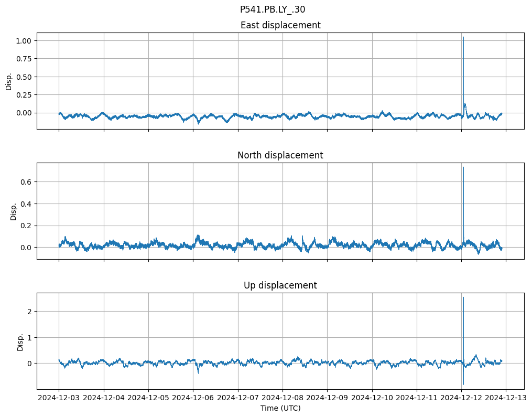Image resolution: width=532 pixels, height=417 pixels.
Task: Select the 2024-12-12 date tick label
Action: pos(461,398)
